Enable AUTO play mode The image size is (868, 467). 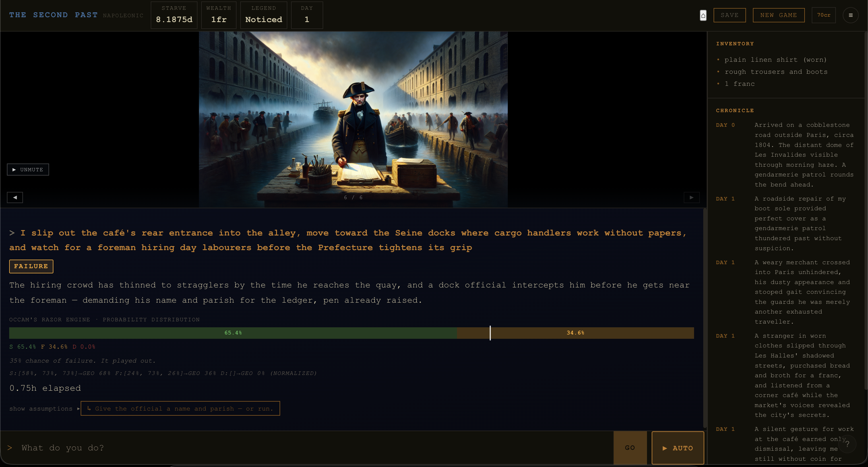[x=678, y=448]
